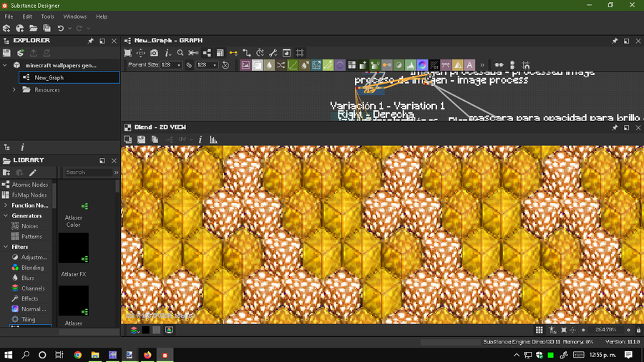Click the black background color swatch

[145, 330]
